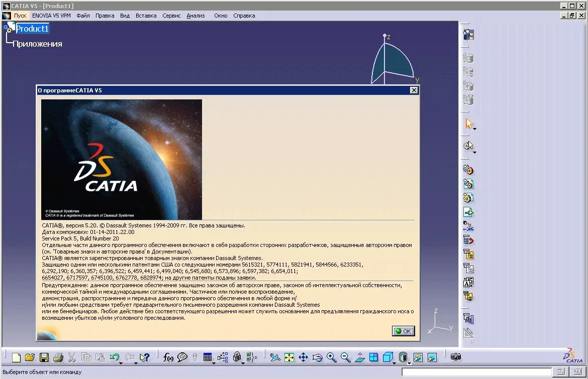Click the padlock Lock icon
This screenshot has height=379, width=588.
pyautogui.click(x=237, y=357)
